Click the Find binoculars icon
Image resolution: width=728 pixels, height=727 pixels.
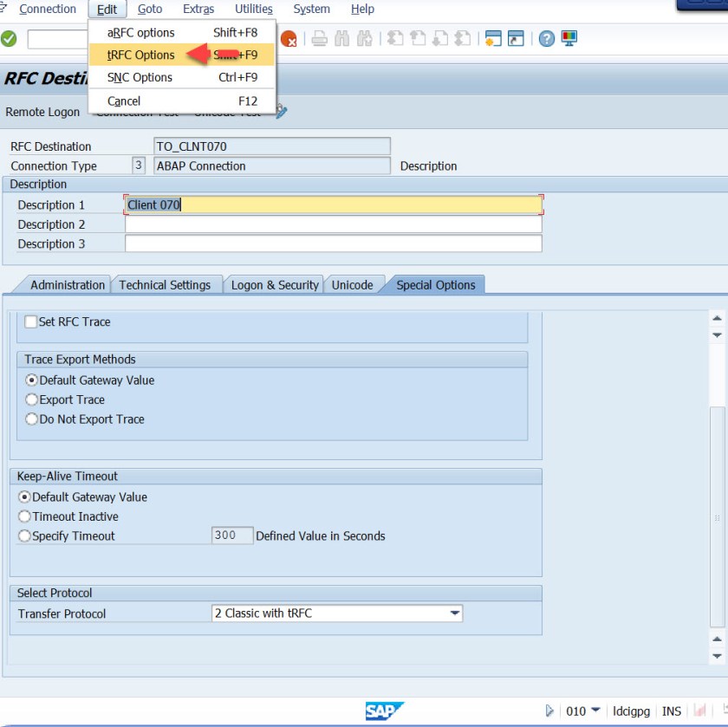[x=342, y=39]
